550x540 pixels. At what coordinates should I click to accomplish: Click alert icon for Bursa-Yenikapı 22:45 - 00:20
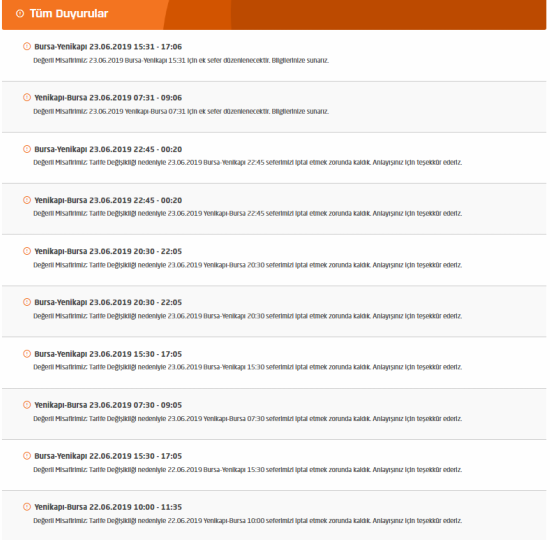[x=27, y=149]
